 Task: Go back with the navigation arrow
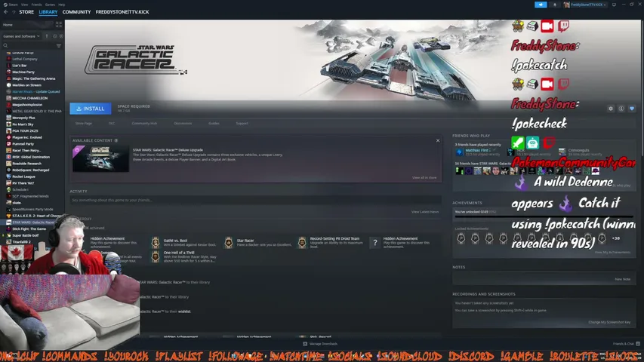6,12
